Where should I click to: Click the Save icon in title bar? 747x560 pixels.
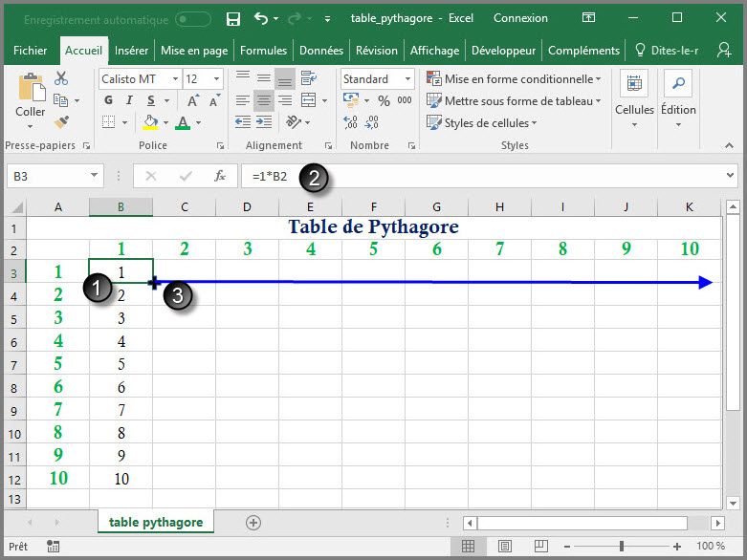click(233, 19)
